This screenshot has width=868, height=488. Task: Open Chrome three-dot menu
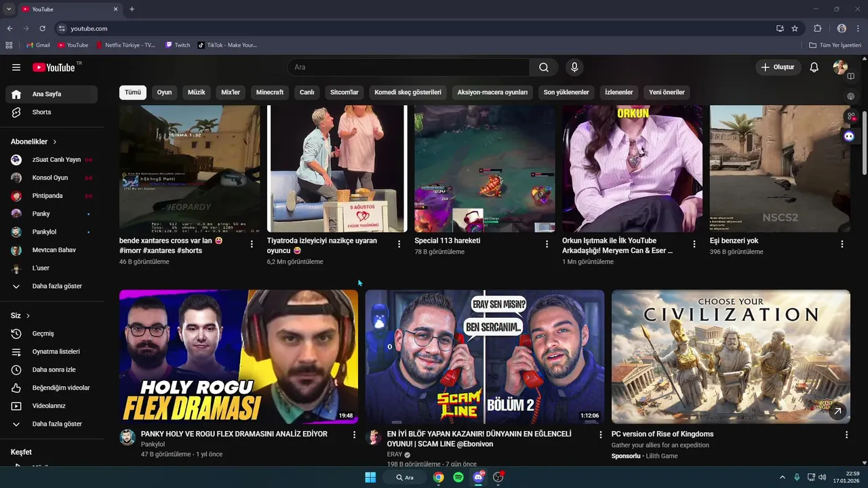[859, 28]
